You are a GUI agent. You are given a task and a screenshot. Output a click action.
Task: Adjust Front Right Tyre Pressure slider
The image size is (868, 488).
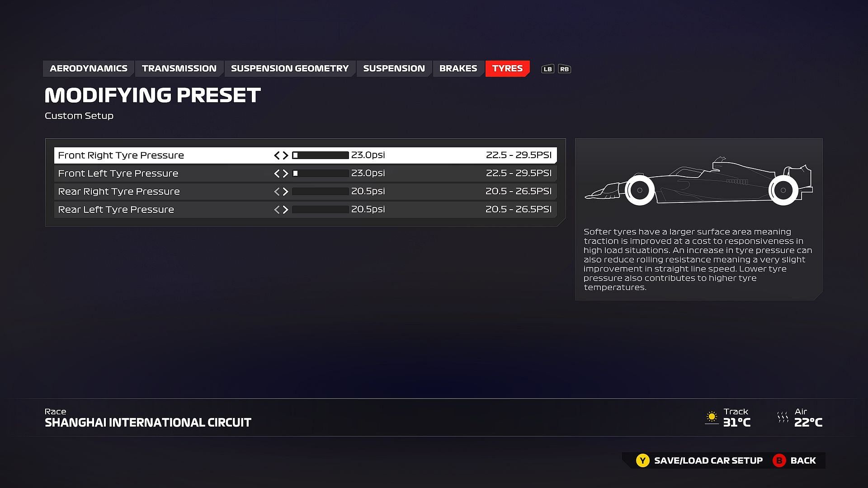click(x=321, y=155)
